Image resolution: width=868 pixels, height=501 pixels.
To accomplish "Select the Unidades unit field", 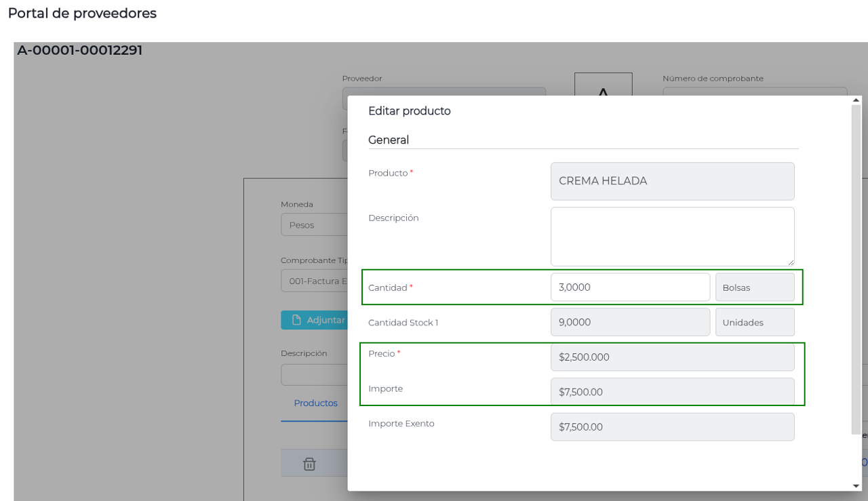I will (x=754, y=323).
